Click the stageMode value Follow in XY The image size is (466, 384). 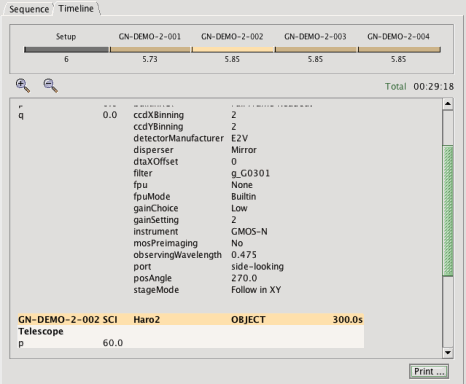(x=256, y=290)
